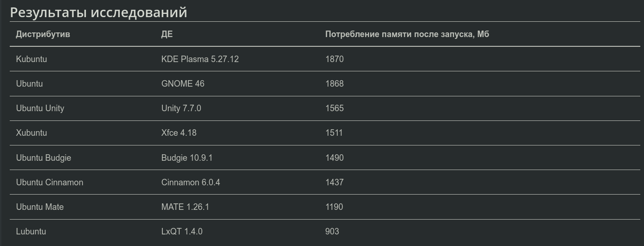Click the 1870 memory value
This screenshot has height=246, width=644.
point(334,59)
